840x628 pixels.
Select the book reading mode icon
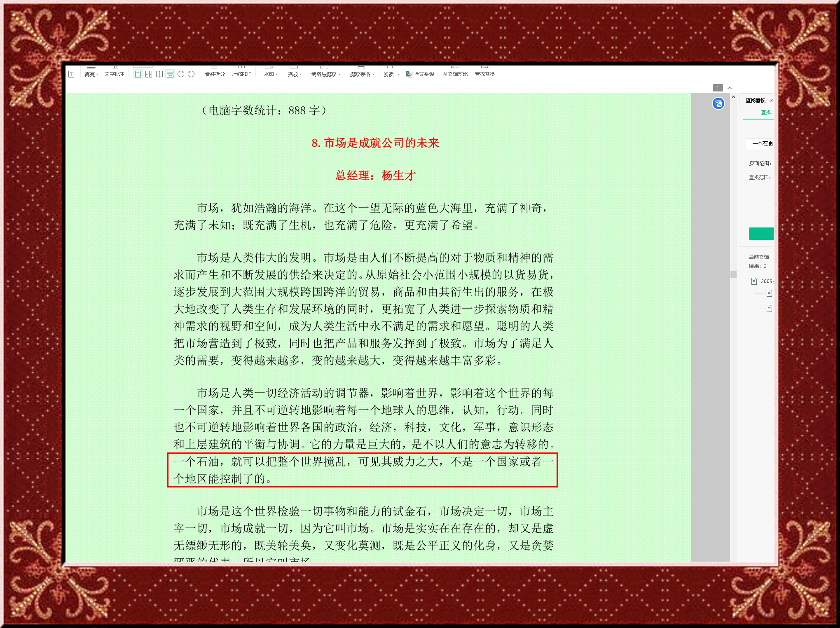[x=159, y=74]
